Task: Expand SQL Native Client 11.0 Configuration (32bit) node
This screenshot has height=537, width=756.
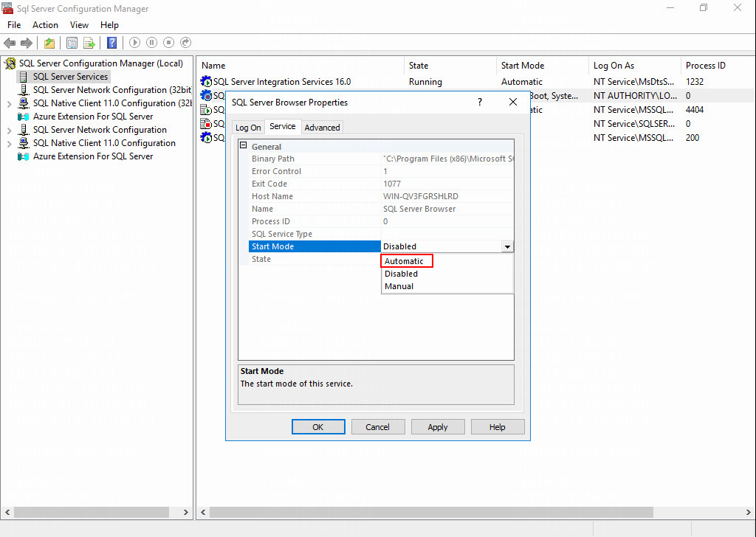Action: 9,103
